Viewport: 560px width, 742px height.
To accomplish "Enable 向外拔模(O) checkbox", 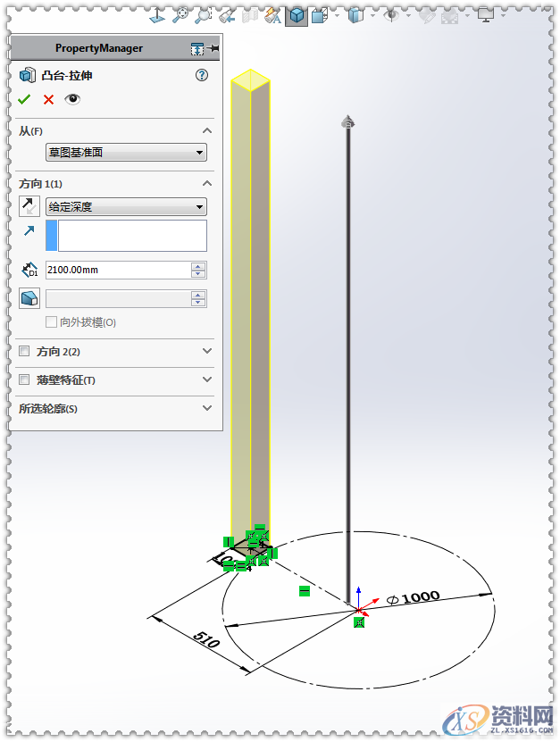I will (51, 321).
